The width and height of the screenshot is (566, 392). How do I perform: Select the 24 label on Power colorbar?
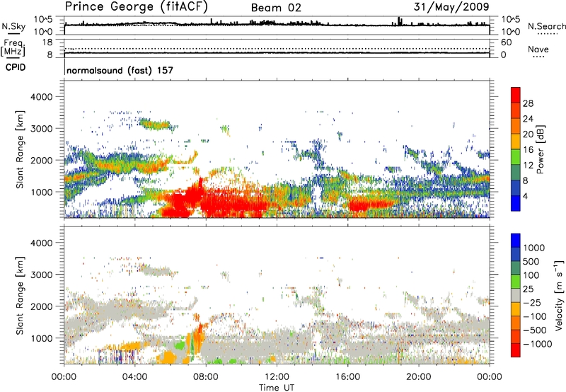(528, 119)
